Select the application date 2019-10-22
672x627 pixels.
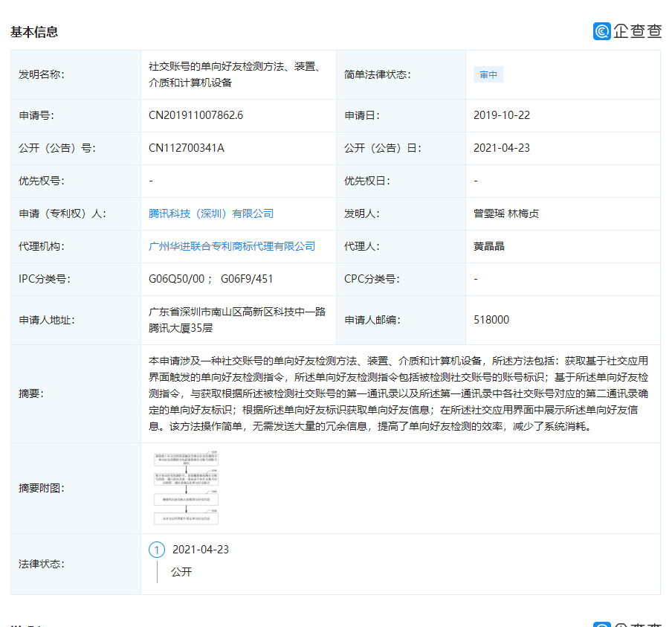point(503,115)
